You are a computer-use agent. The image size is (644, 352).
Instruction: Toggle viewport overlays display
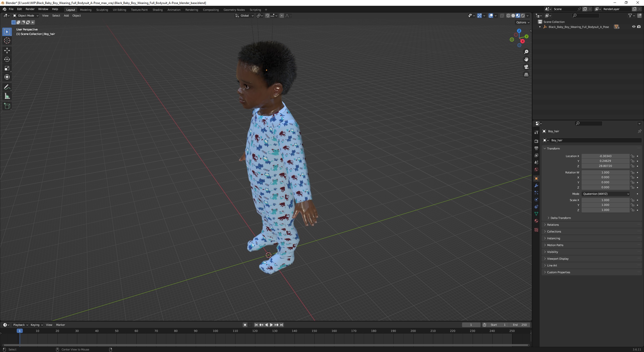click(x=491, y=16)
